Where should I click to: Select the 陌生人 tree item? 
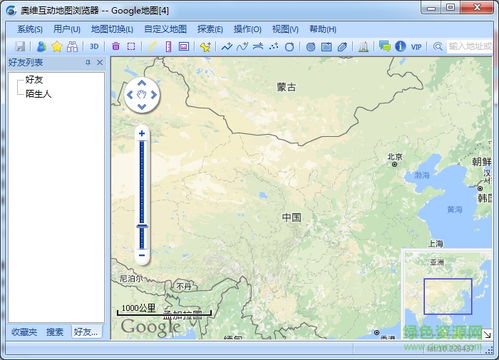pos(38,94)
